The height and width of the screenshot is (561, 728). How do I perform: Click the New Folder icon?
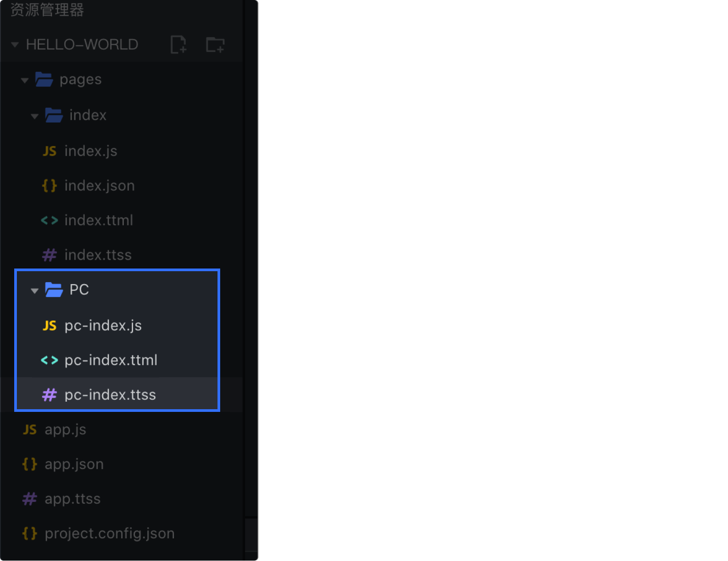click(215, 44)
